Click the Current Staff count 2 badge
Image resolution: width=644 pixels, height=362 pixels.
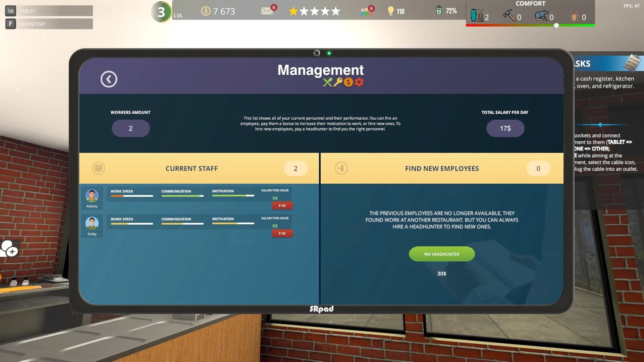[x=296, y=168]
